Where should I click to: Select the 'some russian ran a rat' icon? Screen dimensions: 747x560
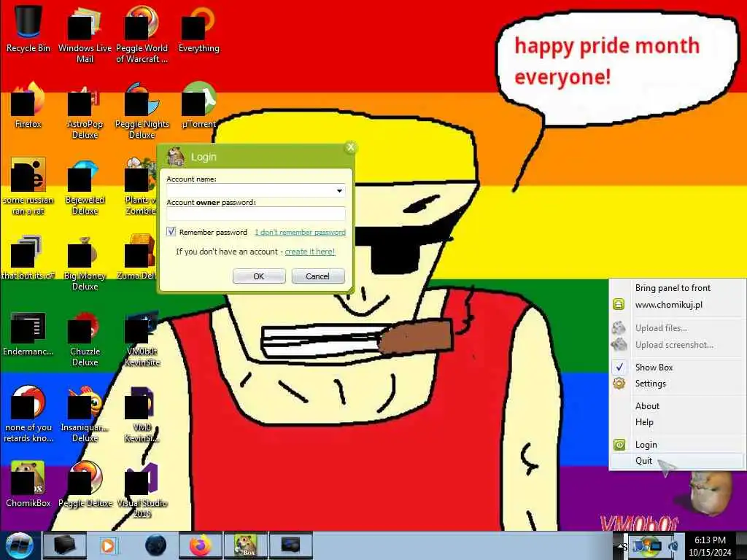(28, 186)
